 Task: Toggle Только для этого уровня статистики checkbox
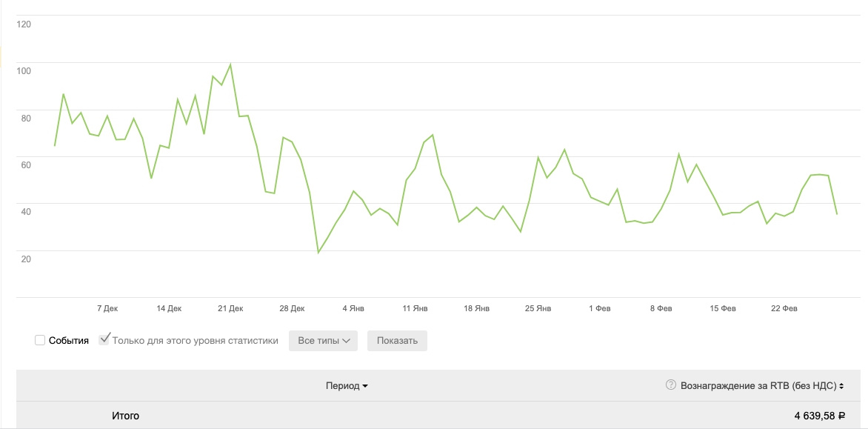coord(104,339)
